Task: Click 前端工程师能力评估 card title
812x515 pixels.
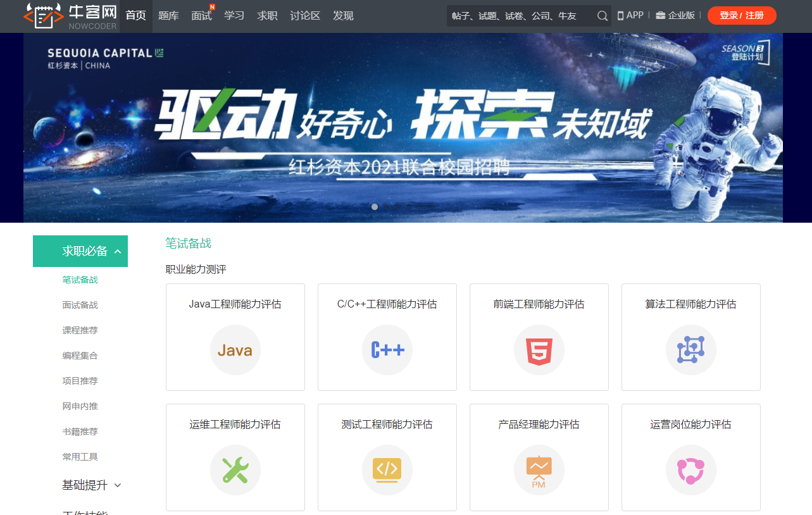Action: click(x=539, y=304)
